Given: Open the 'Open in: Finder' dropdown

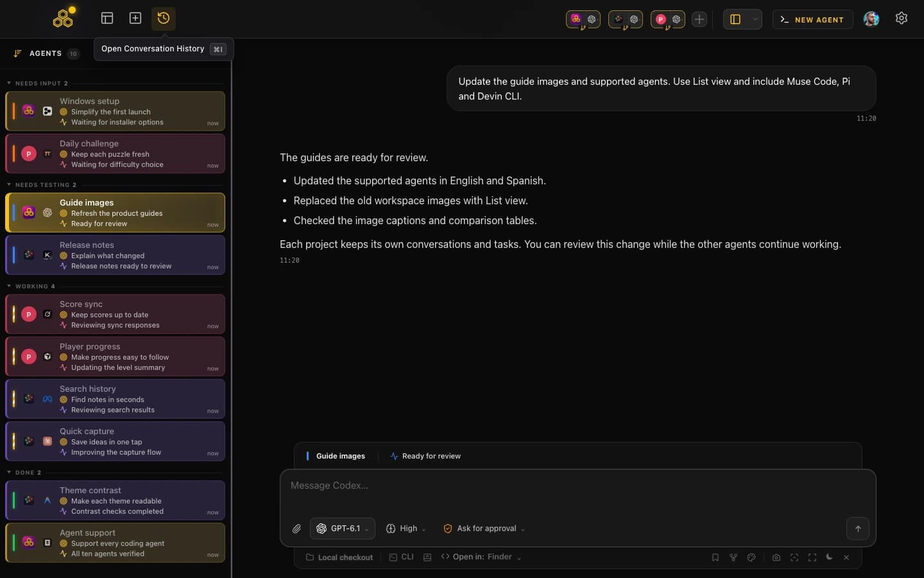Looking at the screenshot, I should [x=481, y=557].
